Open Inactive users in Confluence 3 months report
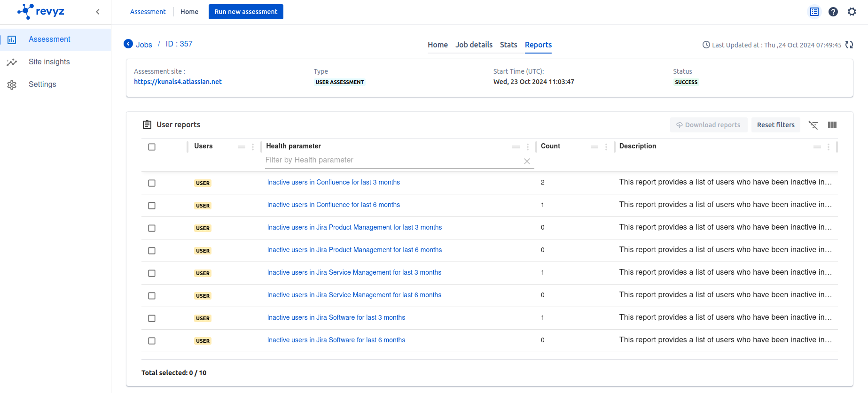868x393 pixels. pos(333,182)
